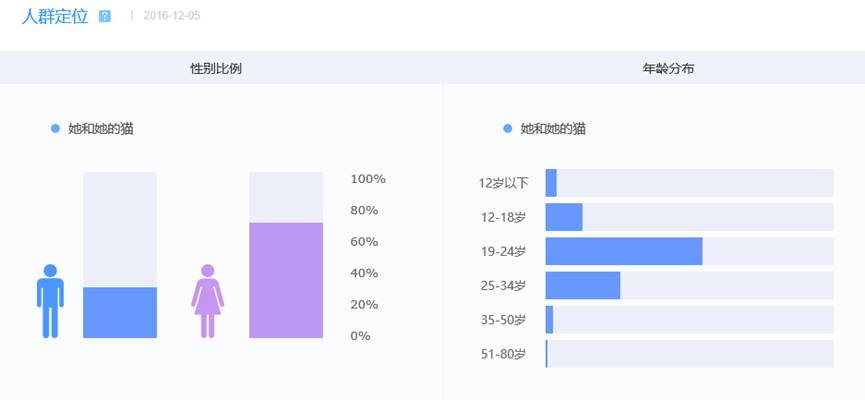
Task: Click the 2016-12-05 date text
Action: pos(171,17)
